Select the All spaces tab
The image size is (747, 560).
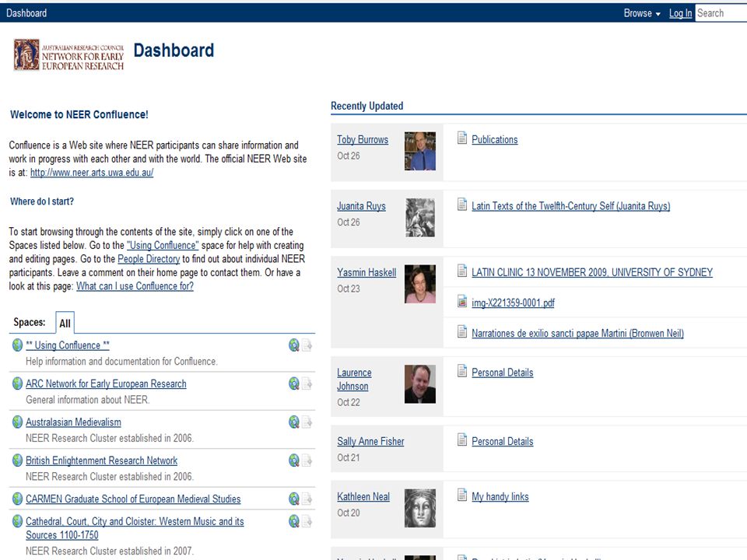65,324
